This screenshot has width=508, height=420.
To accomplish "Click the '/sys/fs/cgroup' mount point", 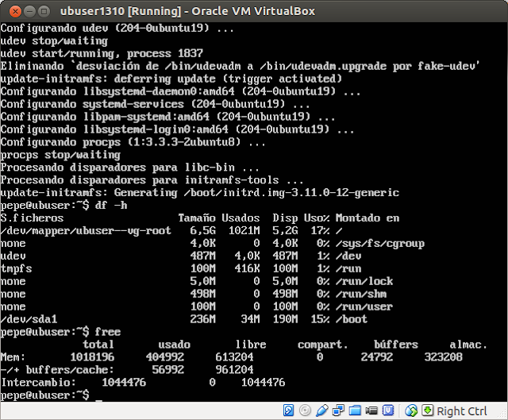I will point(380,244).
